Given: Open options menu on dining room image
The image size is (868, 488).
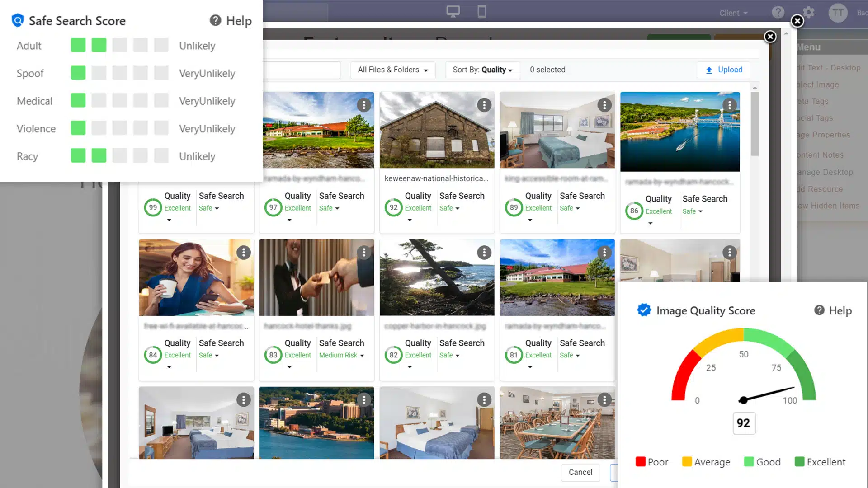Looking at the screenshot, I should point(604,400).
